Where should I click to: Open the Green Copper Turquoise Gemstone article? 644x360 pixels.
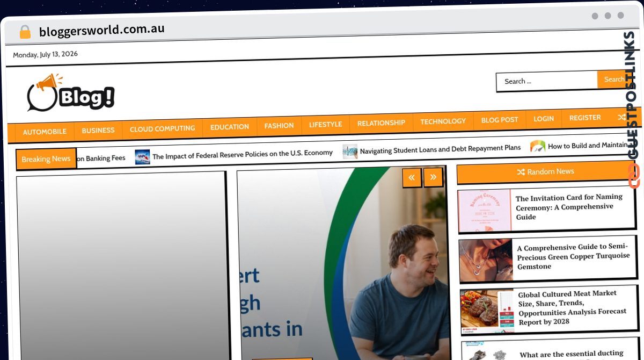pos(573,257)
